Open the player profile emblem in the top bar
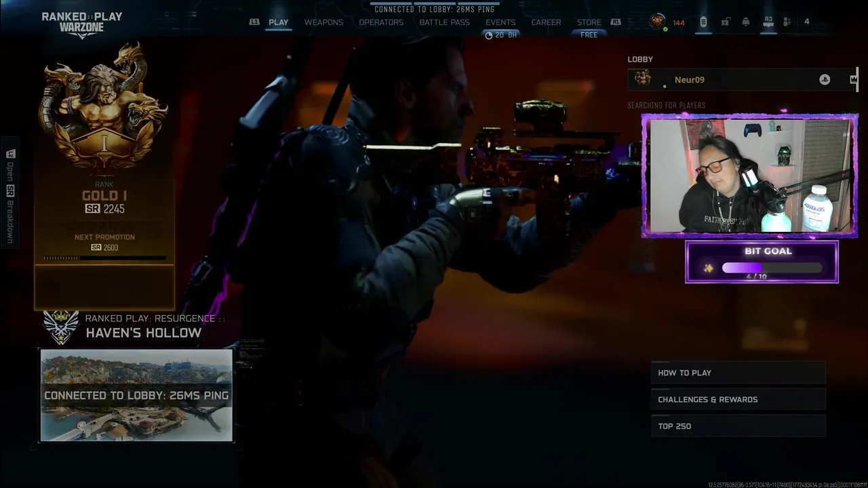This screenshot has width=868, height=488. click(x=657, y=22)
